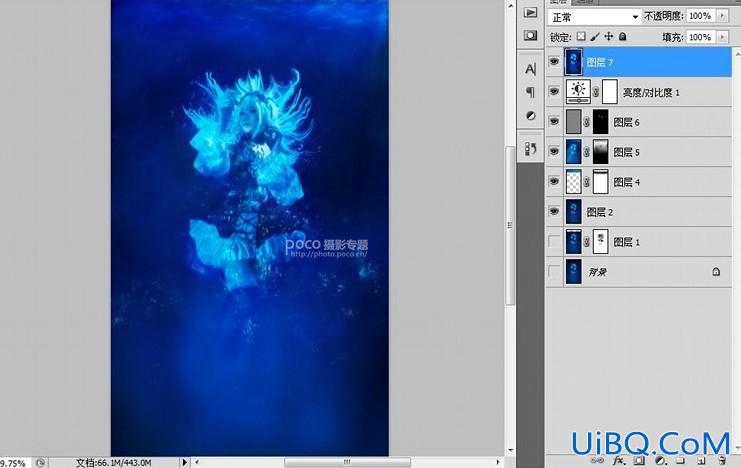Click the 填充 100% field

(x=701, y=37)
